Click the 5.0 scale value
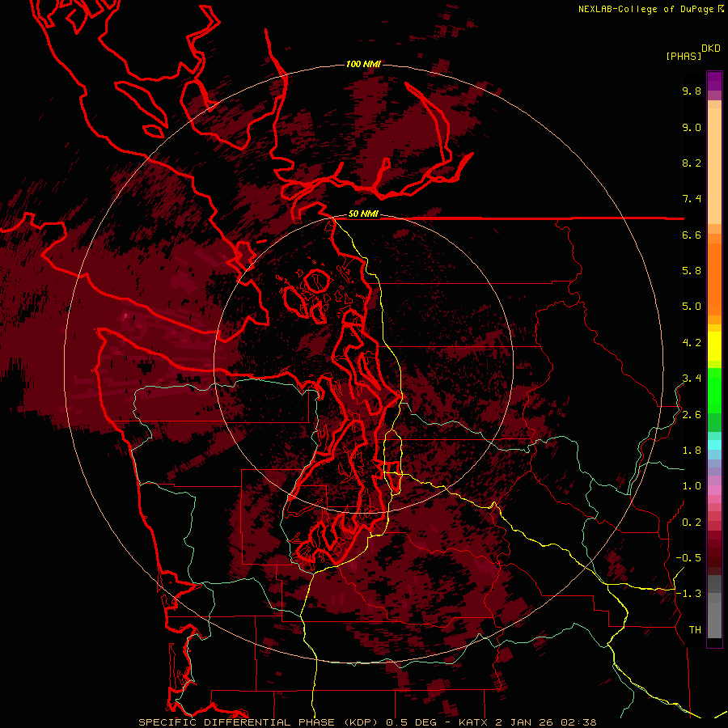Image resolution: width=728 pixels, height=728 pixels. pos(692,307)
